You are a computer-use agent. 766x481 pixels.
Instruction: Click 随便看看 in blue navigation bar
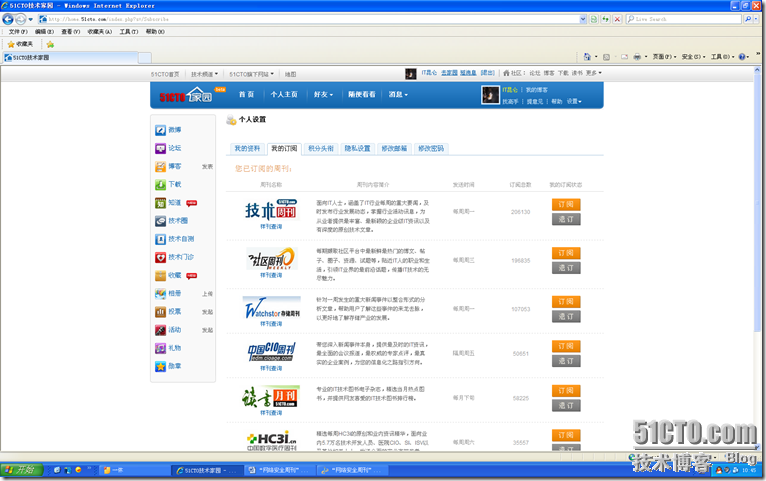click(362, 95)
